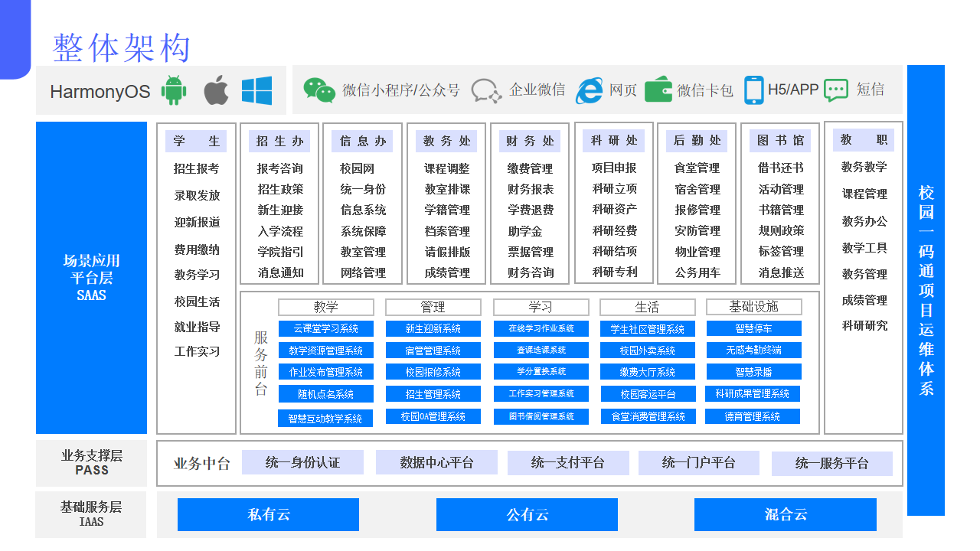Viewport: 980px width, 551px height.
Task: Click the 短信 message icon
Action: click(836, 90)
